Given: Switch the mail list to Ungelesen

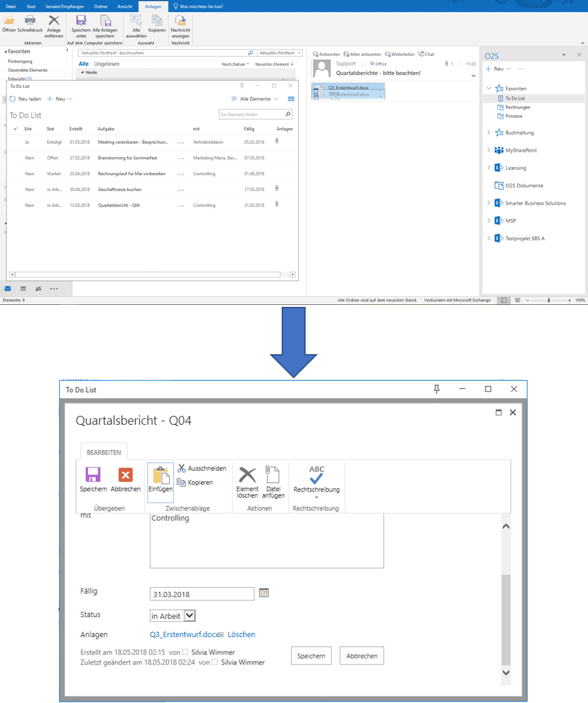Looking at the screenshot, I should click(x=107, y=63).
